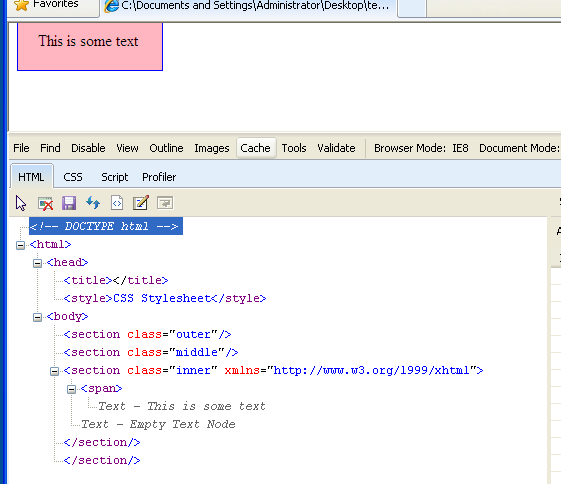
Task: Open the Script tab
Action: (x=114, y=177)
